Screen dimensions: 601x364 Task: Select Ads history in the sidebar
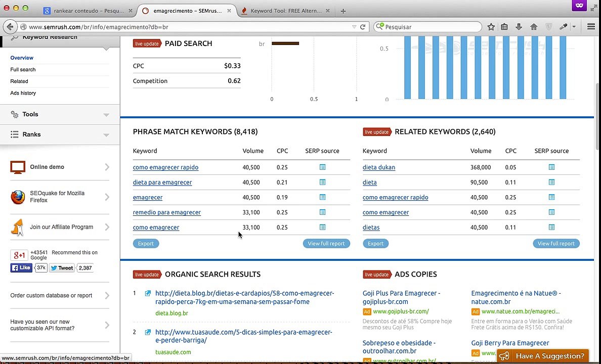pos(23,93)
